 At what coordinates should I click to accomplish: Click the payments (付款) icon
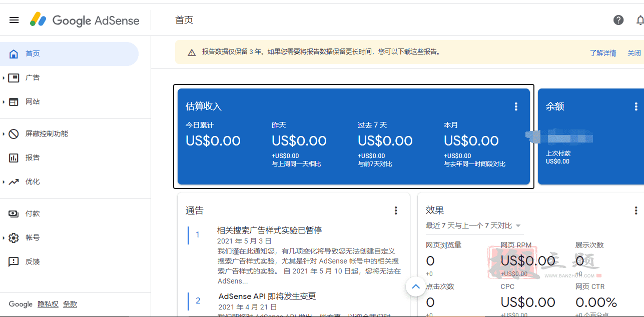coord(14,213)
